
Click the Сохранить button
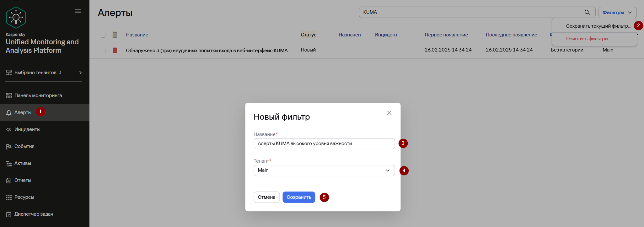click(x=299, y=197)
